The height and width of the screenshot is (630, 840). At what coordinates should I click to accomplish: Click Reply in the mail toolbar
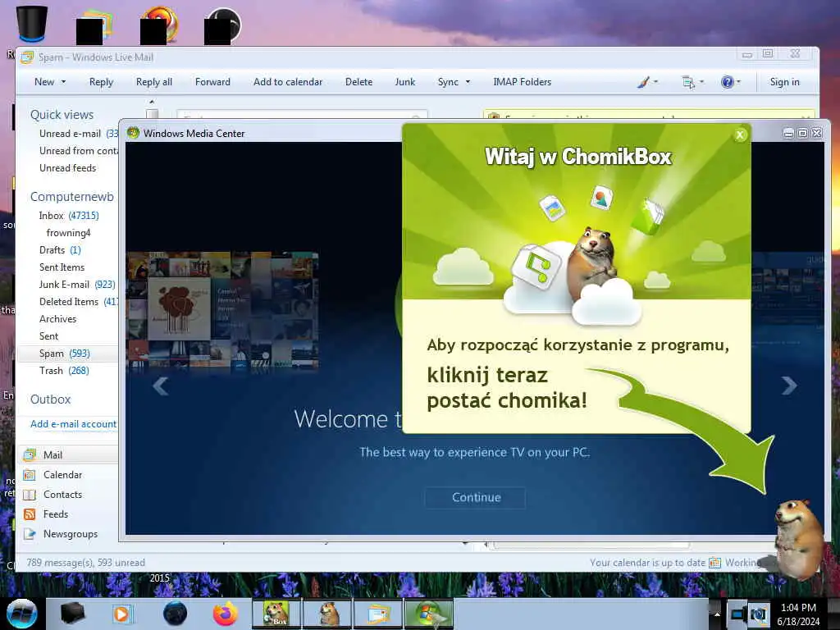pyautogui.click(x=101, y=82)
